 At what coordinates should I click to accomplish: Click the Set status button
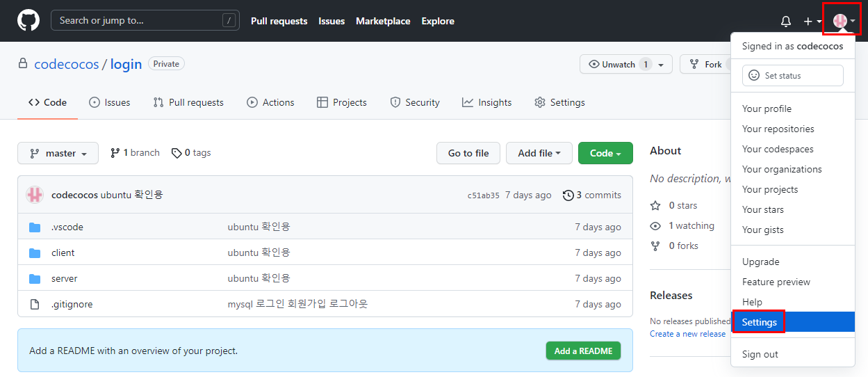pos(793,76)
